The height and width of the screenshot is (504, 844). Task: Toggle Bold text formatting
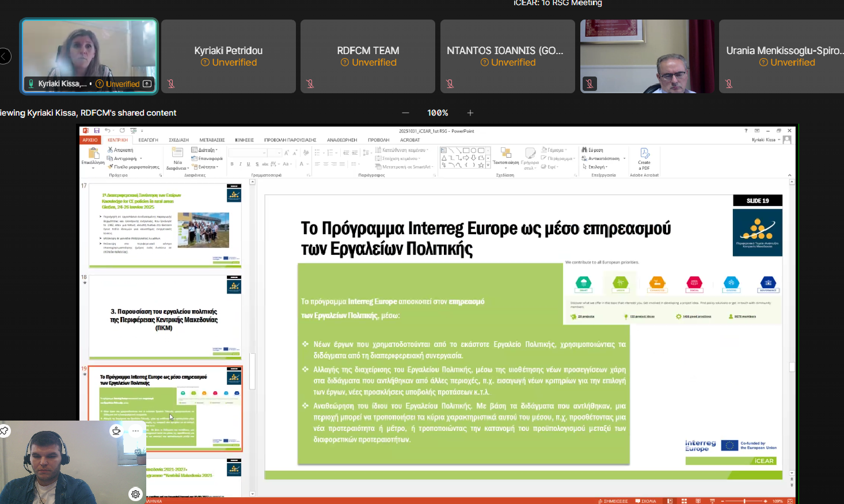click(232, 164)
